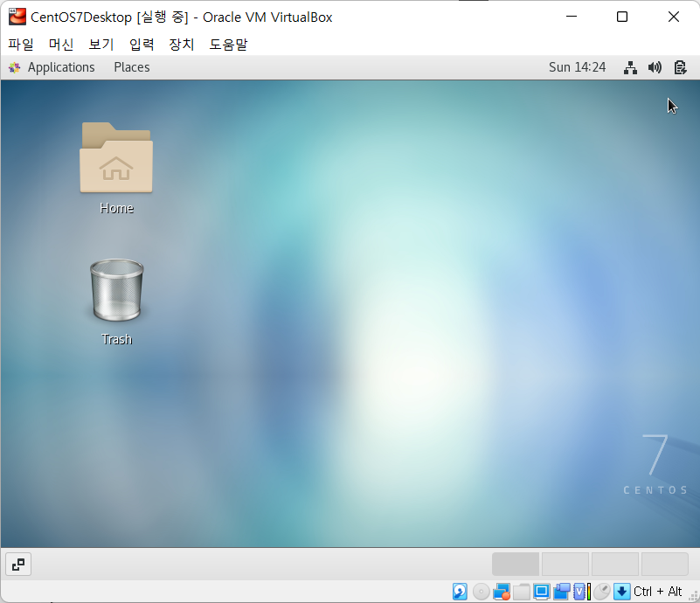The width and height of the screenshot is (700, 603).
Task: Click the hard disk activity icon
Action: click(x=460, y=592)
